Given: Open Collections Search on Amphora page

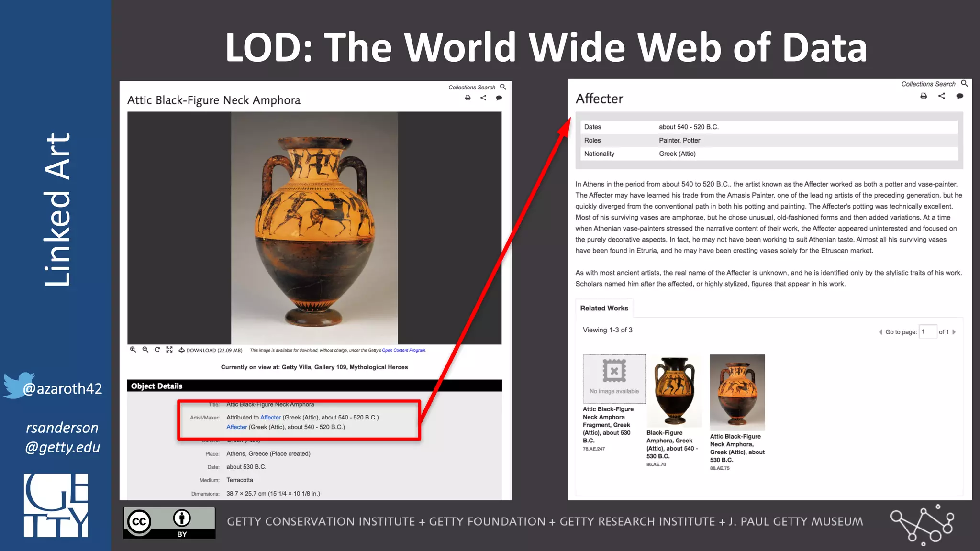Looking at the screenshot, I should pos(471,88).
